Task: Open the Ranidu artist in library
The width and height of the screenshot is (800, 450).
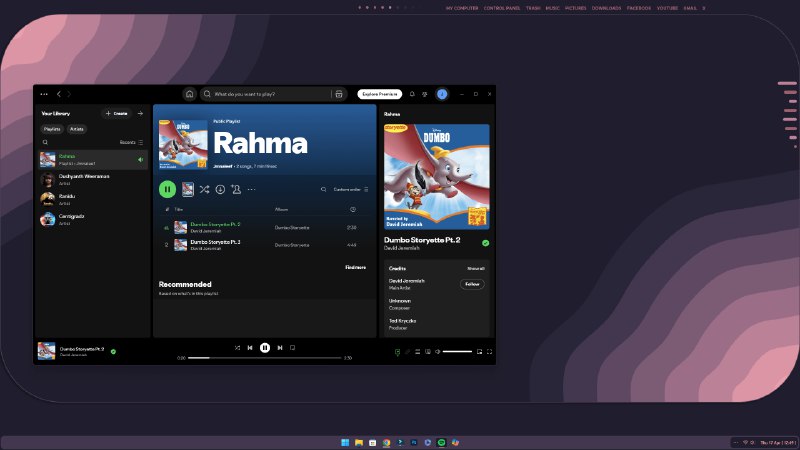Action: [93, 199]
